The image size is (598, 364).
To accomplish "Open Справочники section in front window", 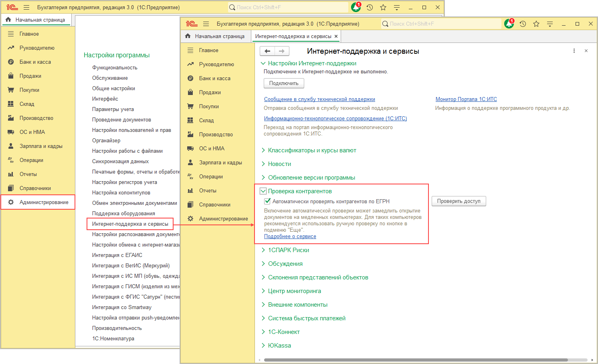I will (x=214, y=205).
